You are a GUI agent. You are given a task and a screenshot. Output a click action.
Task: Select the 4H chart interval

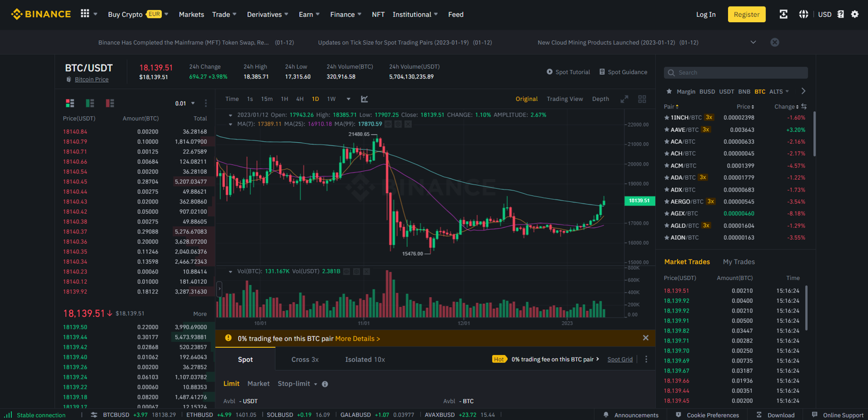[x=300, y=99]
